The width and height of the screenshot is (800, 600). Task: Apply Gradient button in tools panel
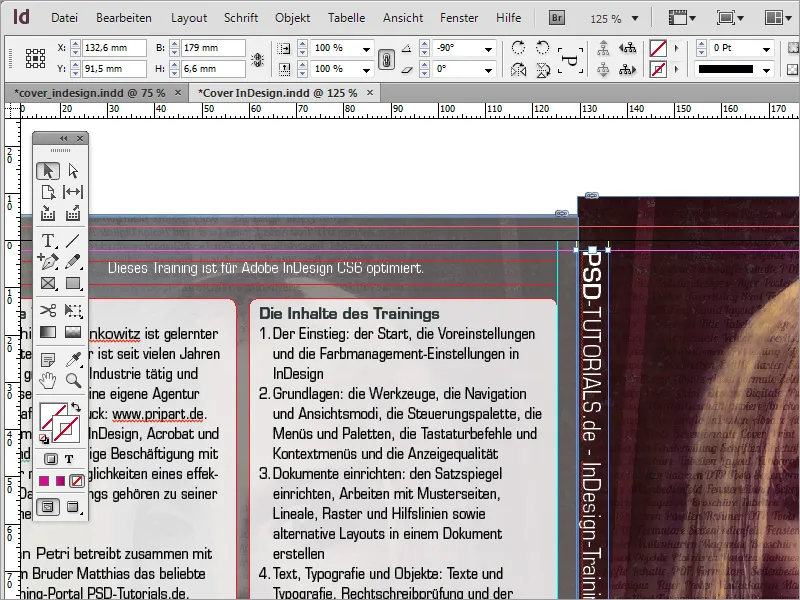coord(60,481)
